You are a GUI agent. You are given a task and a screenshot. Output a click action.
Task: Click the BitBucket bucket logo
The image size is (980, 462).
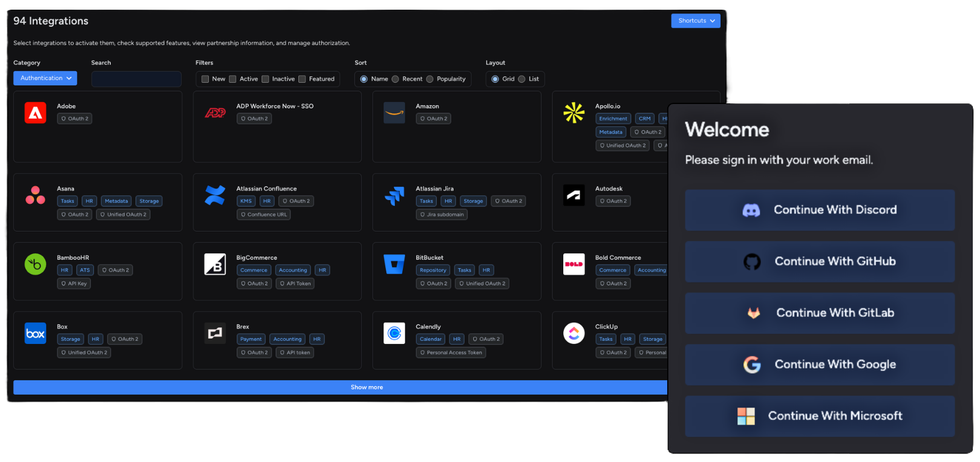(394, 264)
